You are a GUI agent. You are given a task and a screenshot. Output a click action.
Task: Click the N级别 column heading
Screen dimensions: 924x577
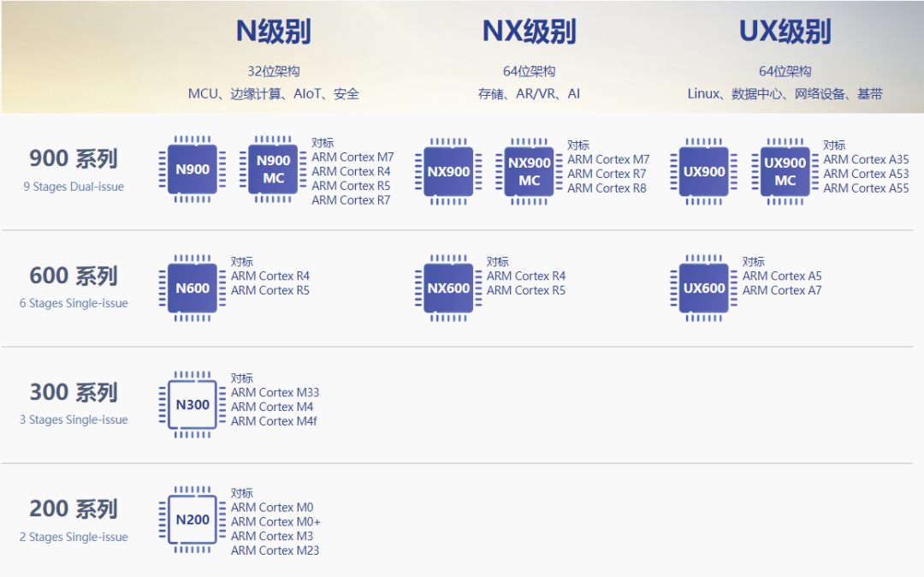click(274, 31)
